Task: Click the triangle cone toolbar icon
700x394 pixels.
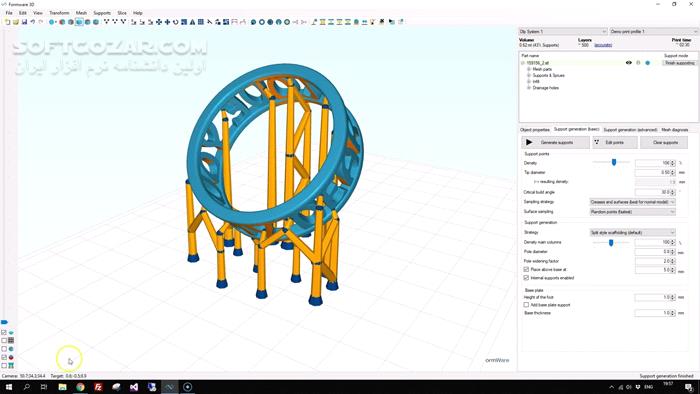Action: pyautogui.click(x=192, y=21)
